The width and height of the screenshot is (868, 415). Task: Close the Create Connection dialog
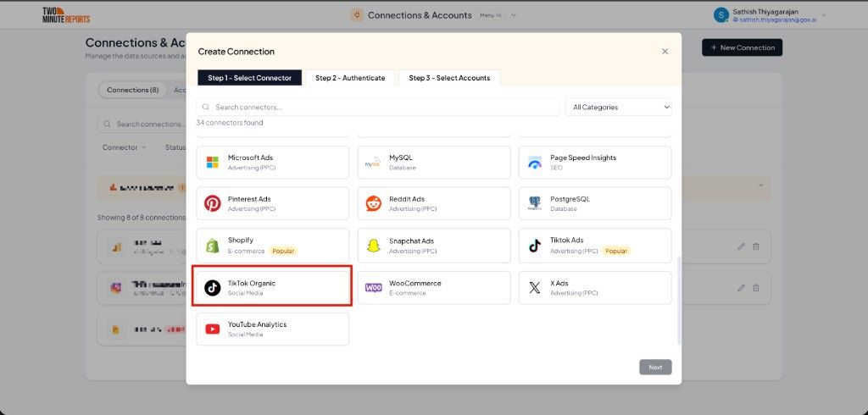[665, 52]
